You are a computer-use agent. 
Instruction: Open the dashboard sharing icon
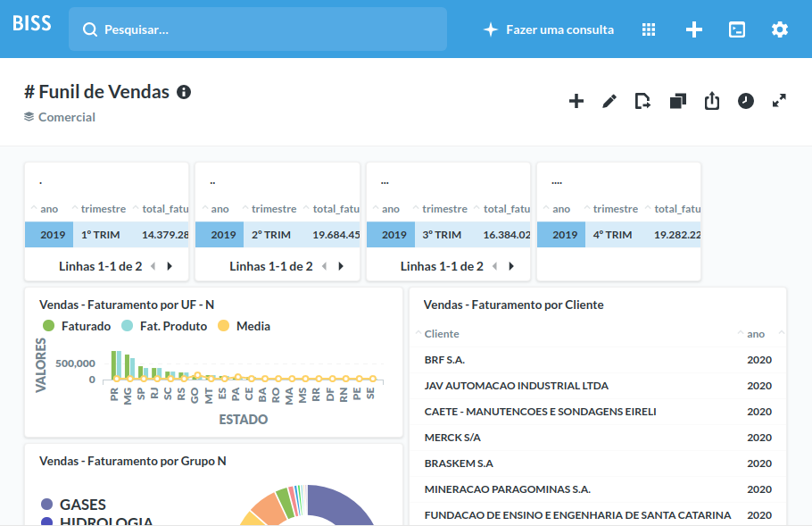coord(712,101)
